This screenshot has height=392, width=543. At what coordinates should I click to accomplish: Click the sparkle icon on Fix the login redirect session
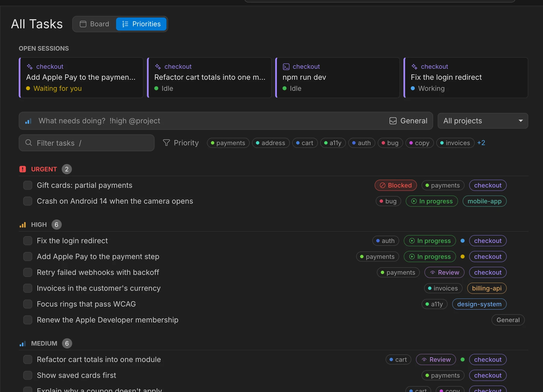pyautogui.click(x=414, y=67)
